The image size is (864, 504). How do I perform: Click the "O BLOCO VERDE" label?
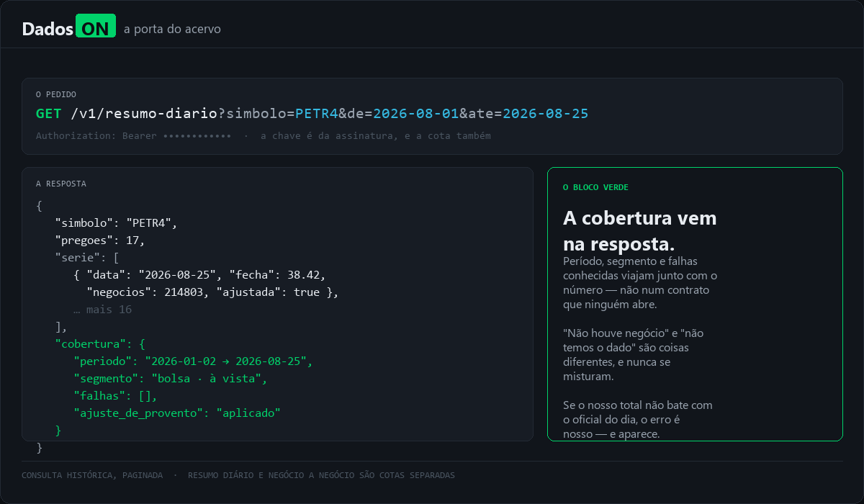(x=595, y=187)
